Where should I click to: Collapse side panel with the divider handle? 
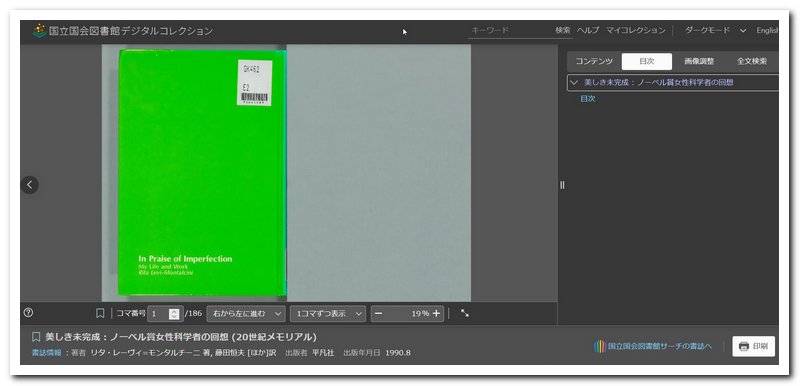click(x=562, y=185)
